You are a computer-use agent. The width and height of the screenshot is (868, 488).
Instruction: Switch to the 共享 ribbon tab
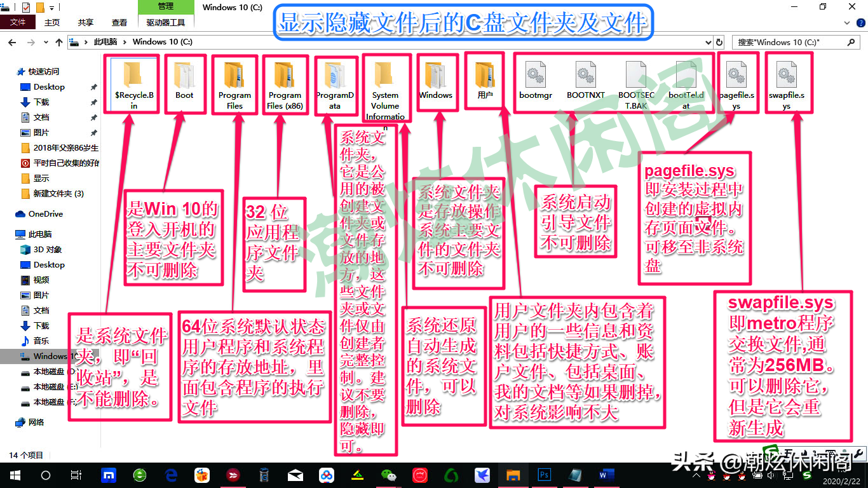pyautogui.click(x=86, y=22)
